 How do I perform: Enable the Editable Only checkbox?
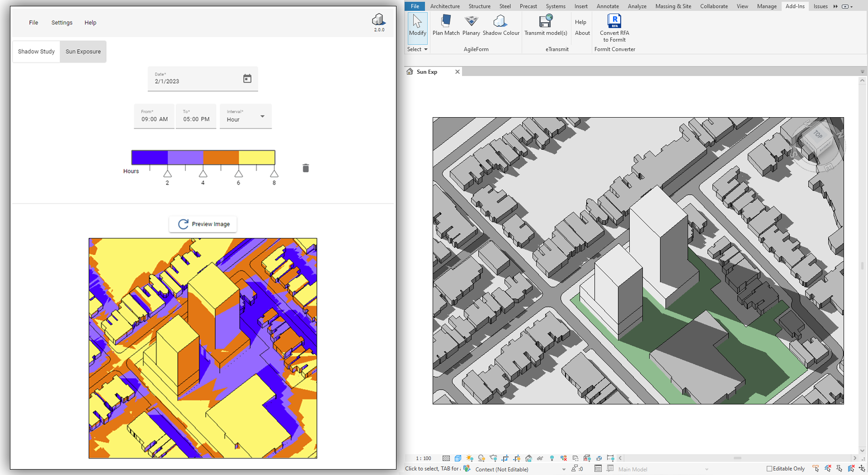(769, 469)
